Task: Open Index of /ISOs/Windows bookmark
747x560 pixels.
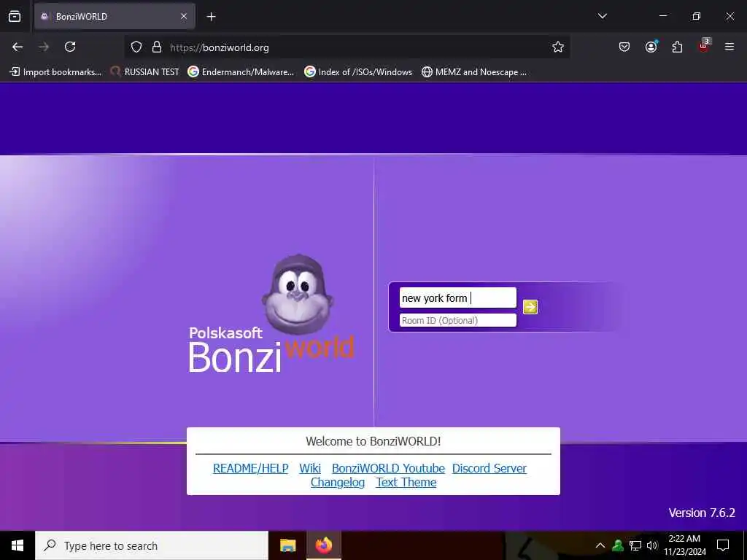Action: coord(358,72)
